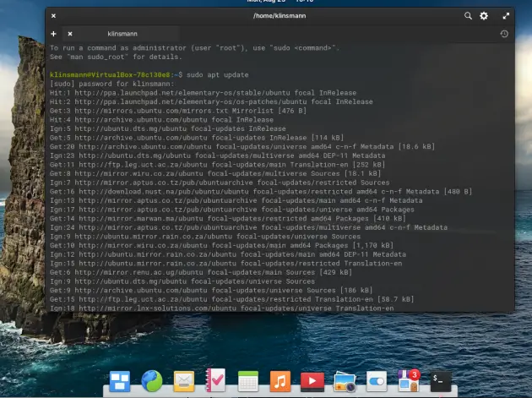Click the Ign:9 ubuntu.dts.mg universe Sources line
This screenshot has height=398, width=532.
click(182, 281)
